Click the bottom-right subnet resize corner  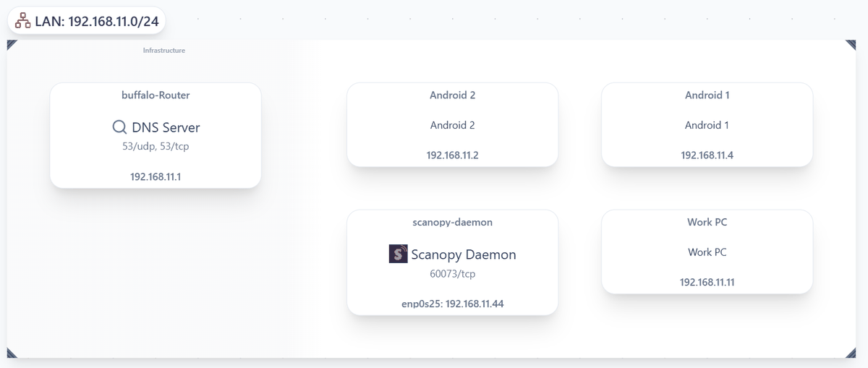(851, 353)
